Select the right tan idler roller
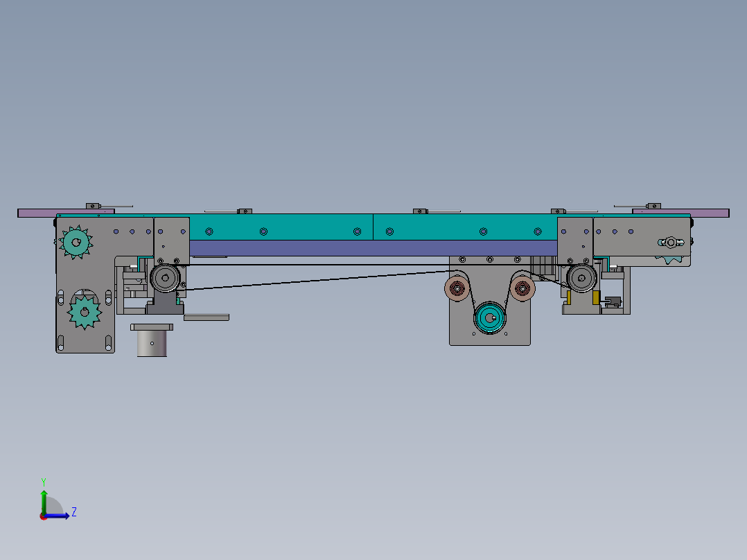747x560 pixels. (522, 288)
